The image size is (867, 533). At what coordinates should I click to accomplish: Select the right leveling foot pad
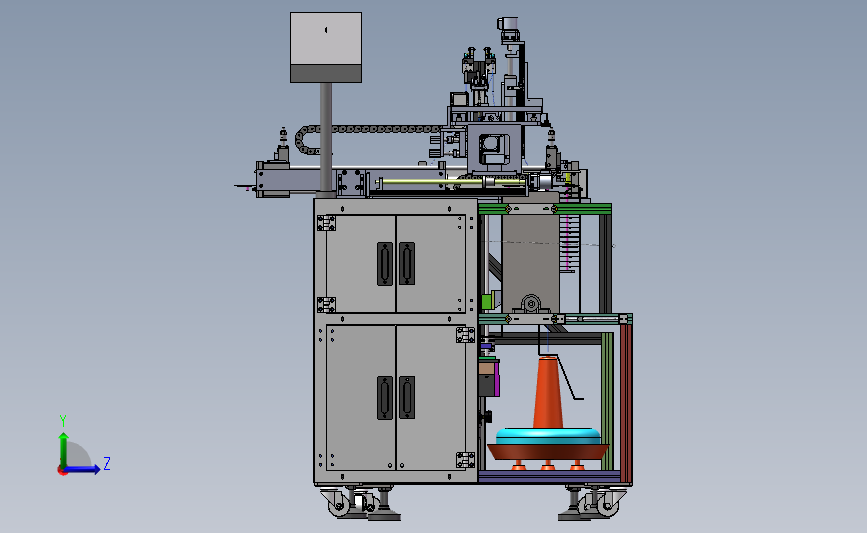pyautogui.click(x=574, y=517)
